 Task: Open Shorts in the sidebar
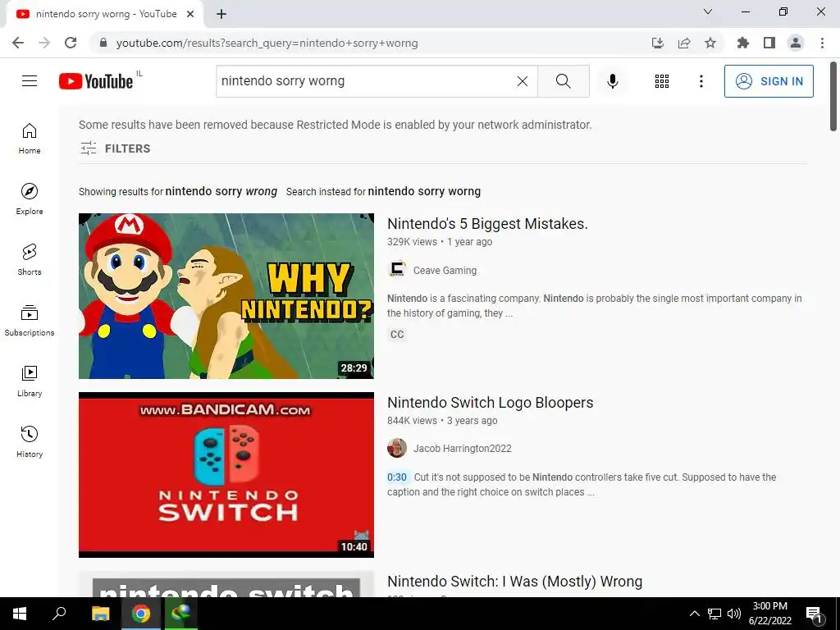tap(30, 260)
